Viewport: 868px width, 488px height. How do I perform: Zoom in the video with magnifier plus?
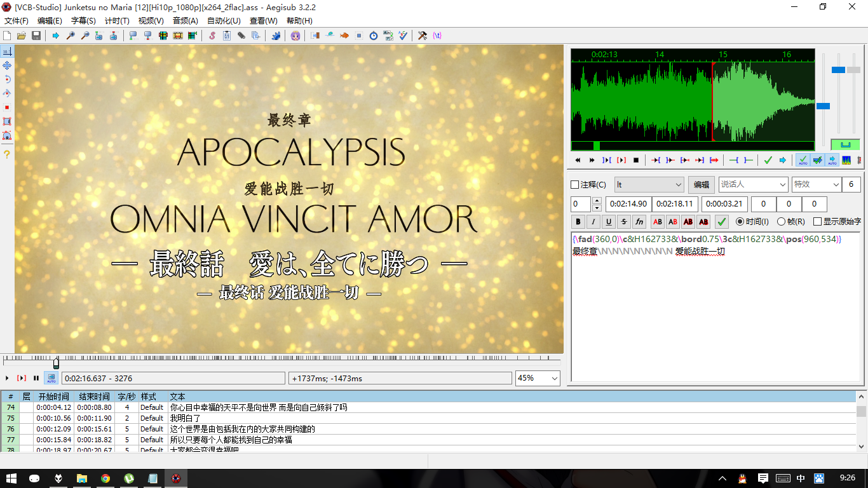point(71,36)
